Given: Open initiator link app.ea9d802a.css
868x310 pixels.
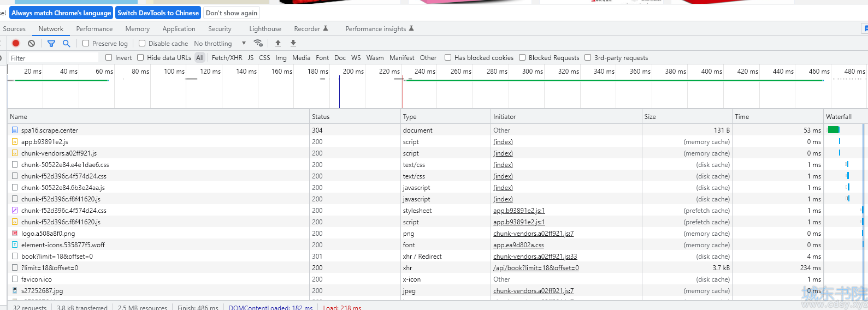Looking at the screenshot, I should coord(518,245).
